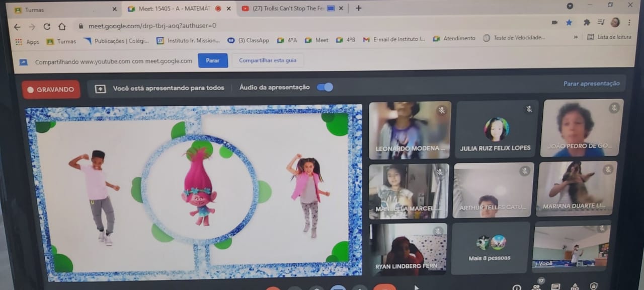Click the back navigation arrow
Image resolution: width=644 pixels, height=290 pixels.
[18, 27]
